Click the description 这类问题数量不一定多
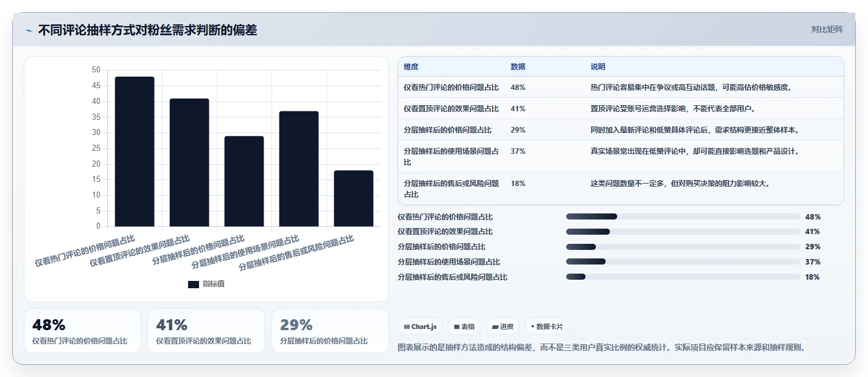Viewport: 868px width, 377px height. click(x=680, y=184)
